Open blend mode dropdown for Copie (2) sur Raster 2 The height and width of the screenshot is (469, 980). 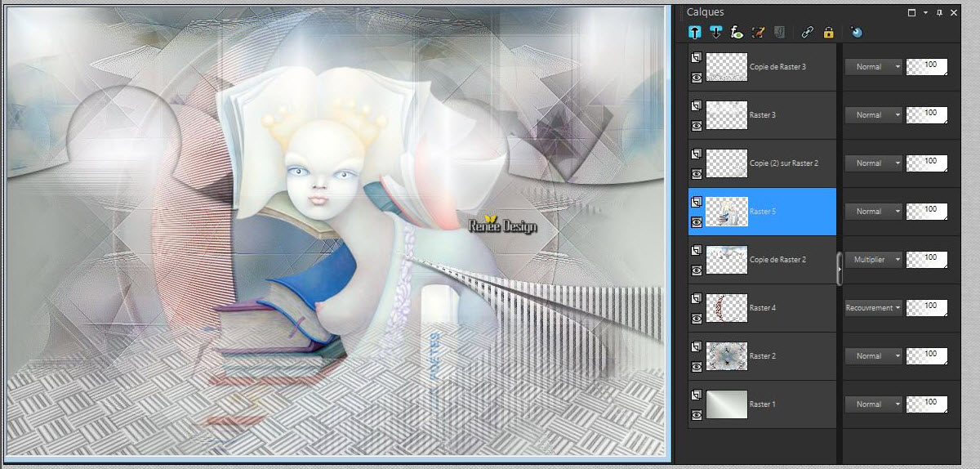tap(873, 163)
